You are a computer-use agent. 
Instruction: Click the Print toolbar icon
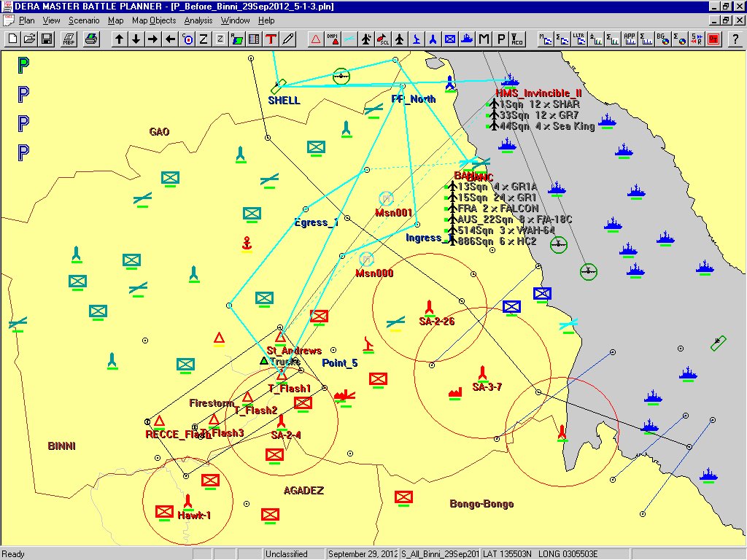91,39
